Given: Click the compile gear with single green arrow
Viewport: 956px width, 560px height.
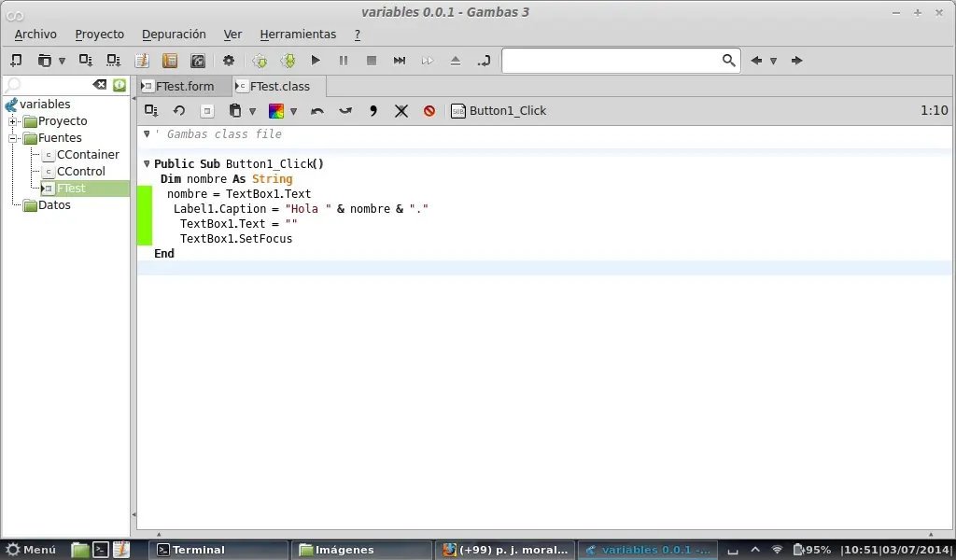Looking at the screenshot, I should click(x=260, y=61).
